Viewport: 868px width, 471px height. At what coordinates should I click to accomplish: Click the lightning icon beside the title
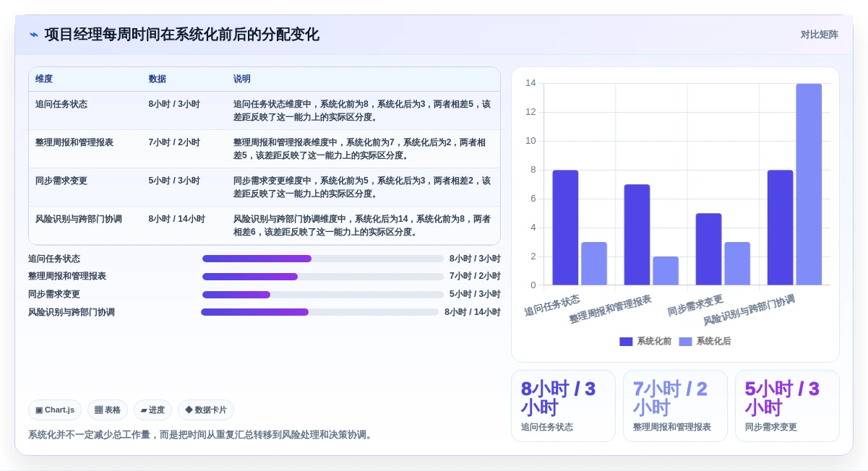(x=34, y=35)
